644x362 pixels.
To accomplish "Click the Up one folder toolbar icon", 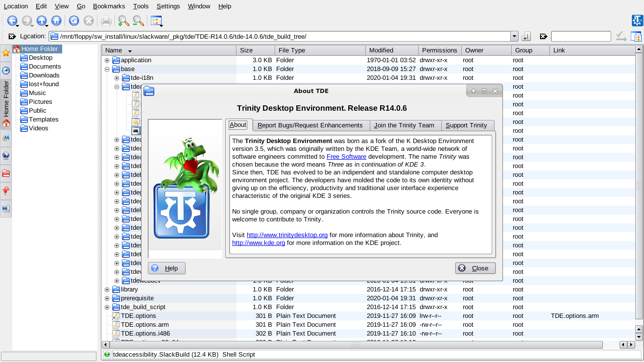I will 42,21.
